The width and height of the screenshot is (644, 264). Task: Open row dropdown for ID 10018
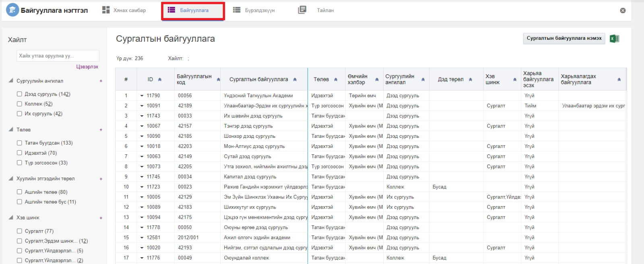[142, 146]
